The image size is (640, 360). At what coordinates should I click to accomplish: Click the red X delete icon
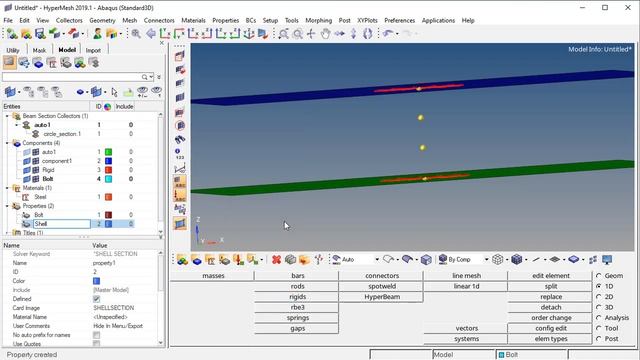(x=276, y=260)
